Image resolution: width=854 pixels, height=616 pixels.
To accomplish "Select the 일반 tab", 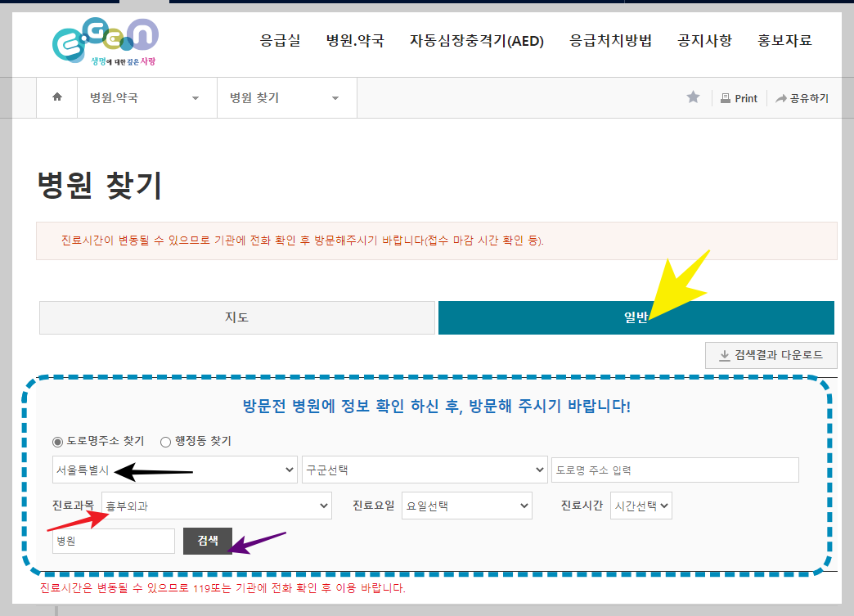I will tap(636, 317).
